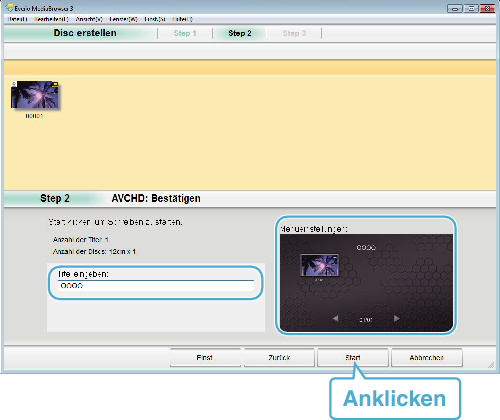Show previous menu background with left arrow
Viewport: 500px width, 420px height.
335,319
